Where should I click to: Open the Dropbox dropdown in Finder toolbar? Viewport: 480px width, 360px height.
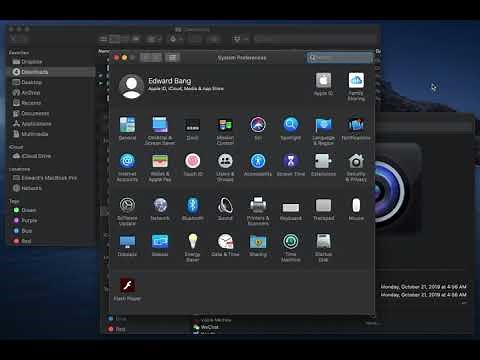point(241,39)
